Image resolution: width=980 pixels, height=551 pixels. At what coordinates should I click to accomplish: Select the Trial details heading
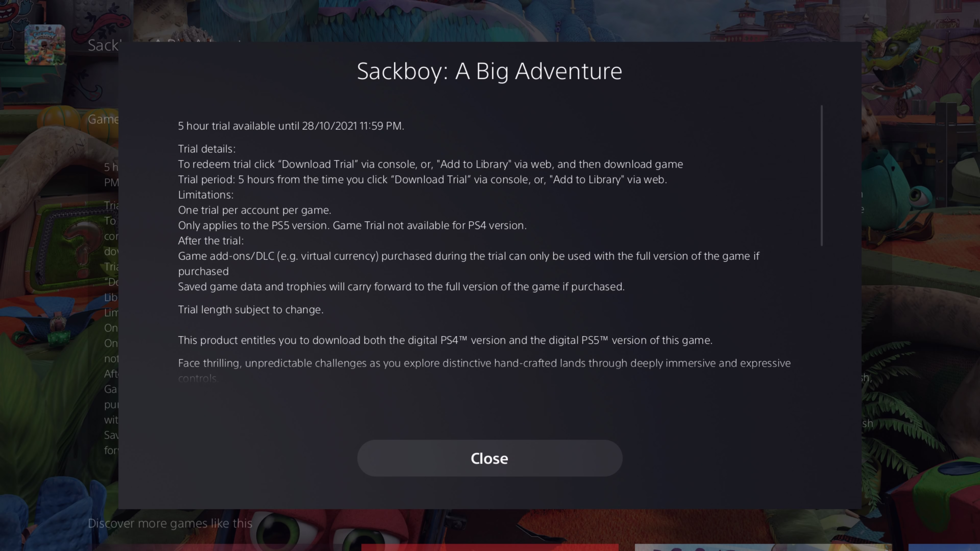(x=207, y=149)
